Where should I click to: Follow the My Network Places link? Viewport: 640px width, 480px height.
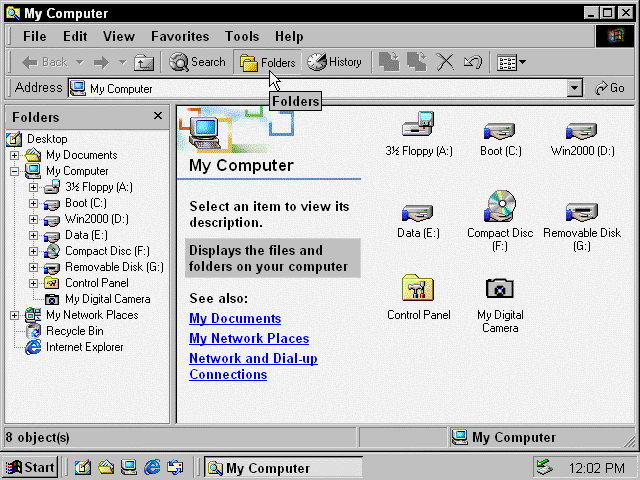pos(249,338)
